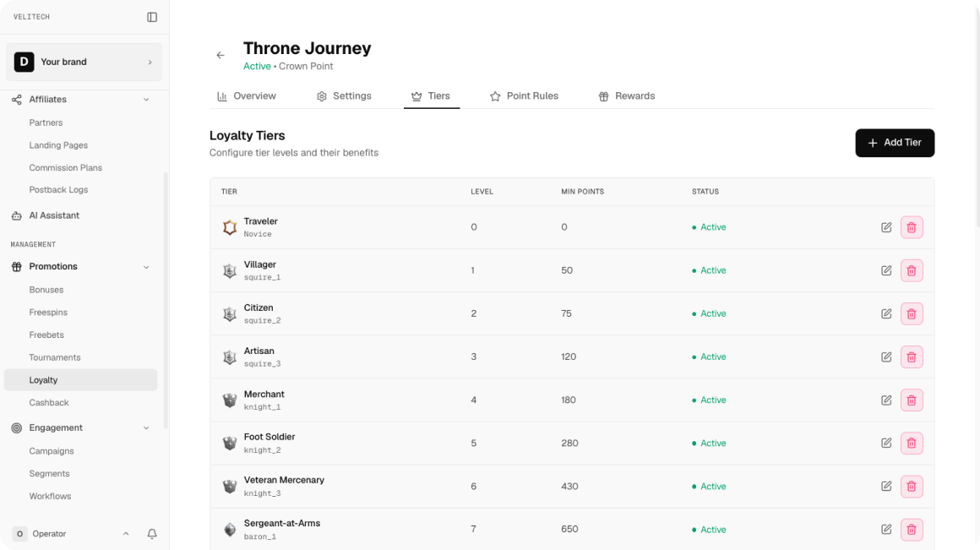Delete the Foot Soldier tier
This screenshot has height=550, width=980.
pyautogui.click(x=912, y=443)
